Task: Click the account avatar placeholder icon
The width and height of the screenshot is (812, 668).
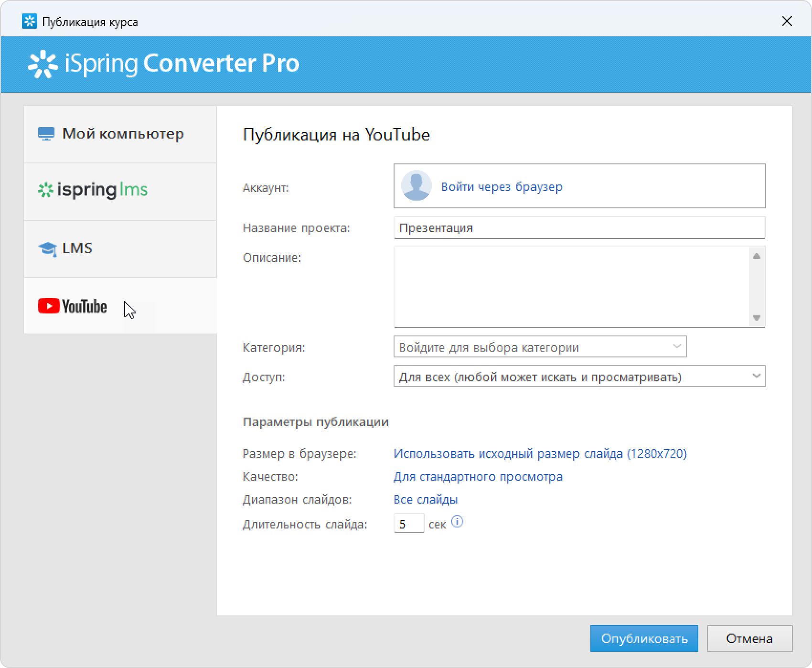Action: [416, 186]
